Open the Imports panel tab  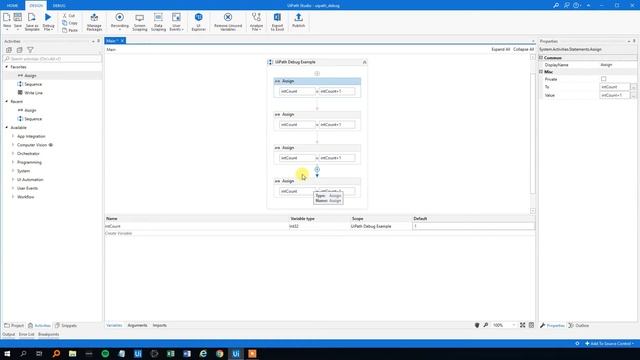click(x=160, y=325)
